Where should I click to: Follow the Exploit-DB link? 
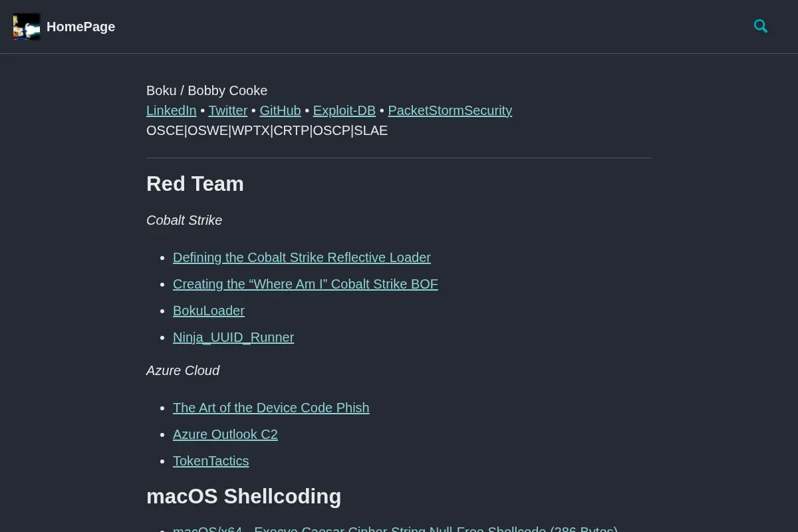pos(344,110)
